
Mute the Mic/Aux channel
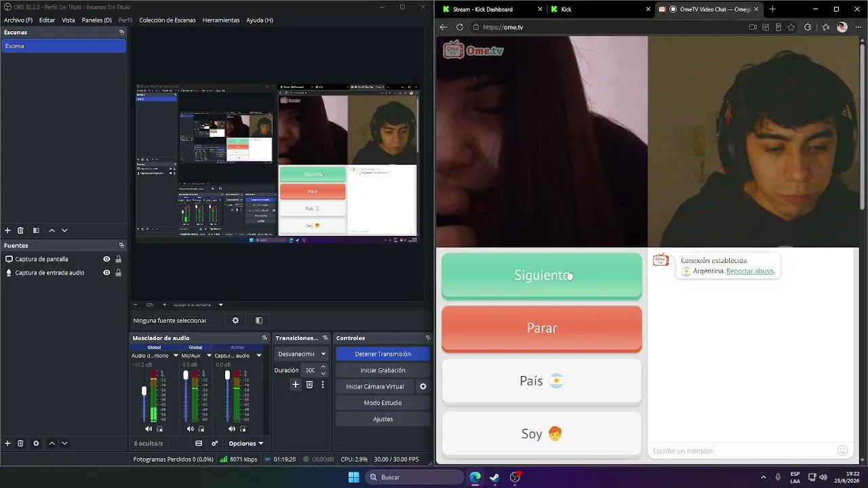coord(190,429)
